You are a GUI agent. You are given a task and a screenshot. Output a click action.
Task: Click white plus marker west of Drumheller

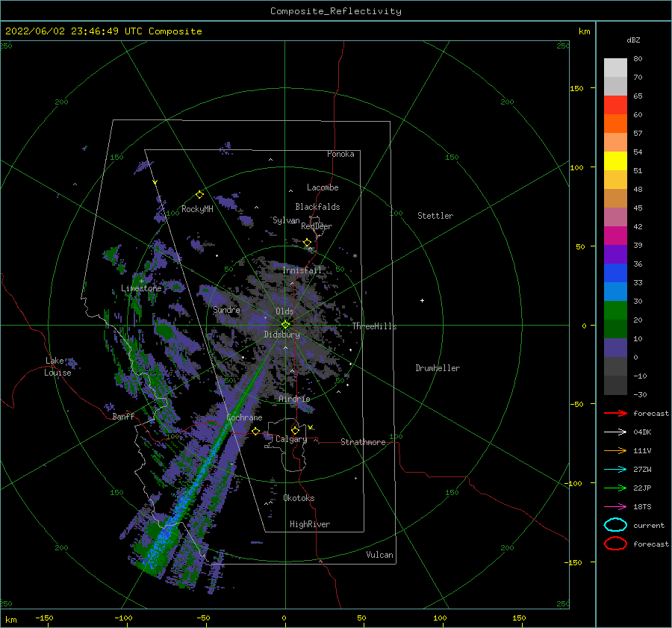point(422,300)
